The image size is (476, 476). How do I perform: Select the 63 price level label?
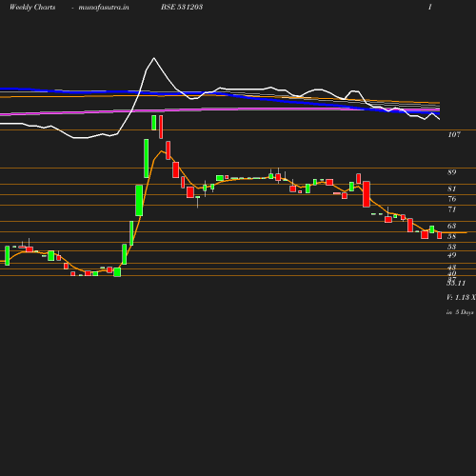[x=452, y=226]
